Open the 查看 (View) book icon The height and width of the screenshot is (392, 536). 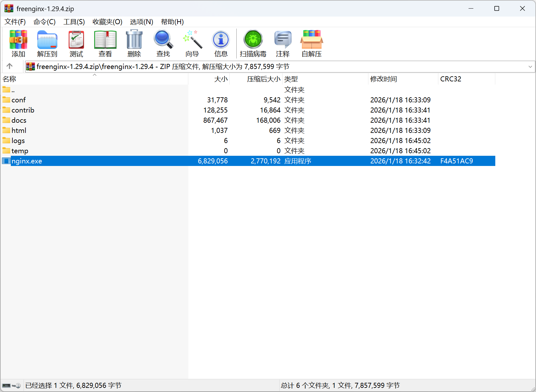pyautogui.click(x=105, y=39)
